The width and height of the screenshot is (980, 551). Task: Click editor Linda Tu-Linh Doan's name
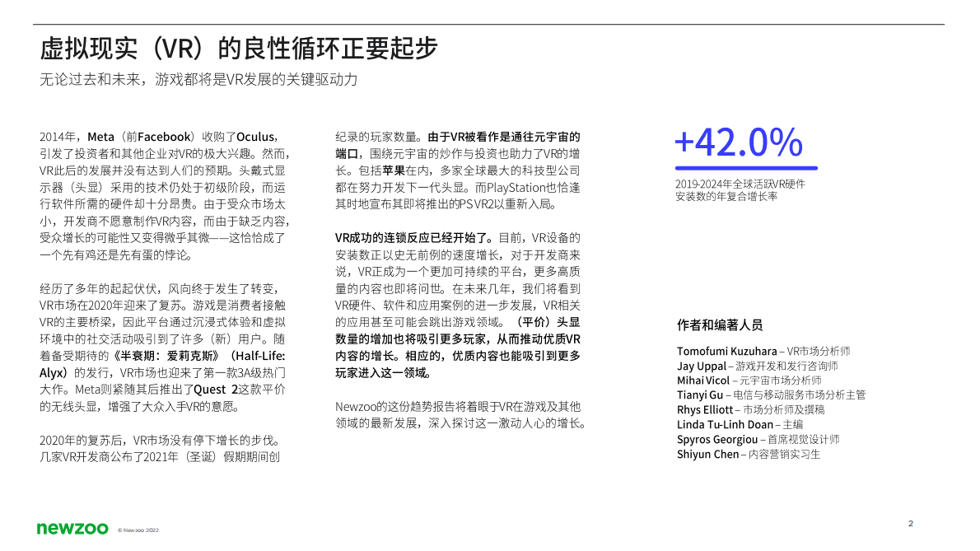point(723,424)
